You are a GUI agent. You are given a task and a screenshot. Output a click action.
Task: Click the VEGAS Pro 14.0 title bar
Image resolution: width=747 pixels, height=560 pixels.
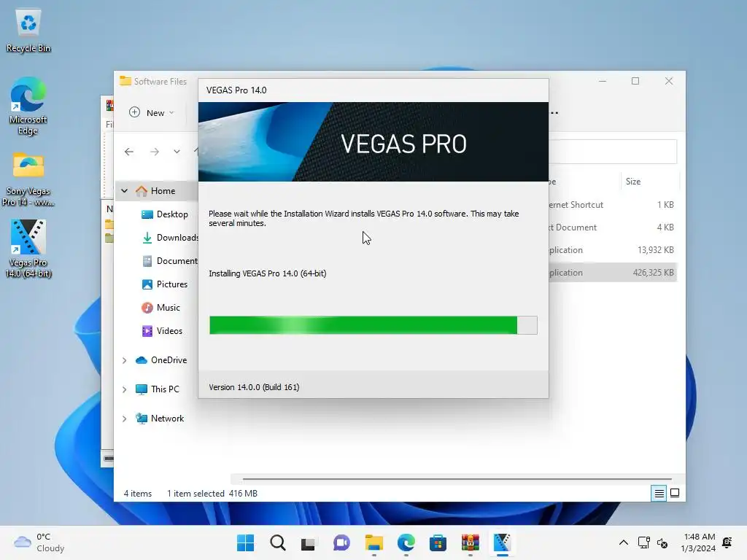point(373,90)
